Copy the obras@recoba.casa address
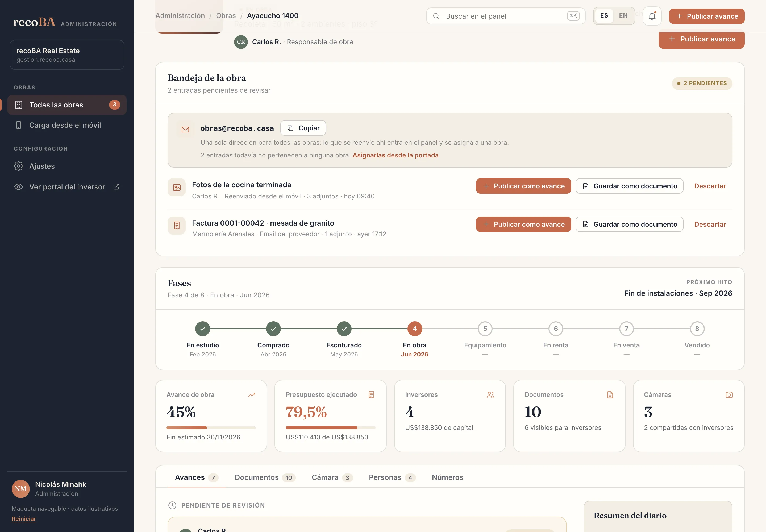The image size is (766, 532). 303,128
